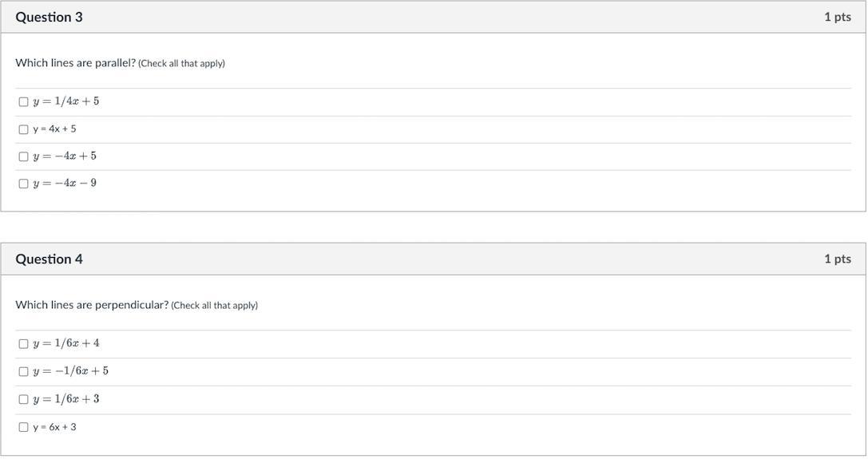Click the Question 4 header title
The height and width of the screenshot is (459, 868).
pos(49,259)
